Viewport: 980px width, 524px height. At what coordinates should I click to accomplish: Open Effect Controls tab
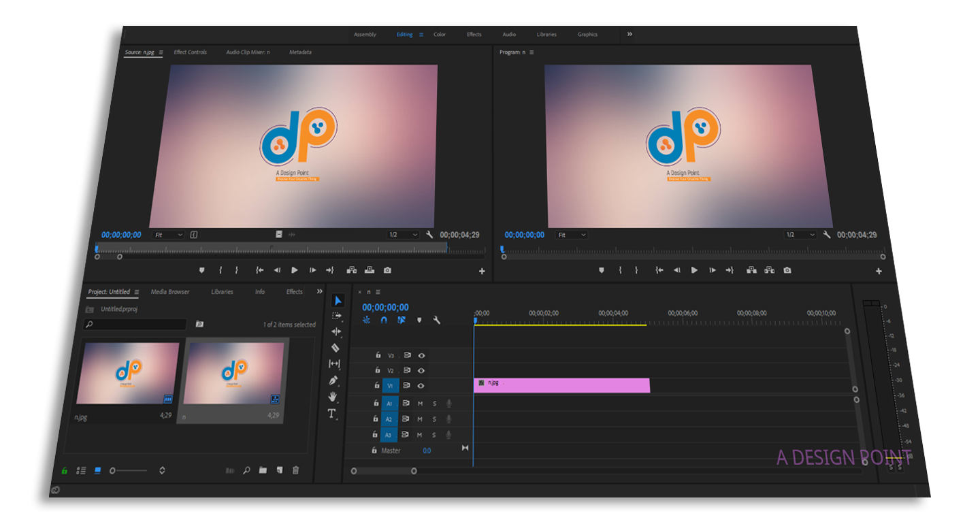pos(191,52)
